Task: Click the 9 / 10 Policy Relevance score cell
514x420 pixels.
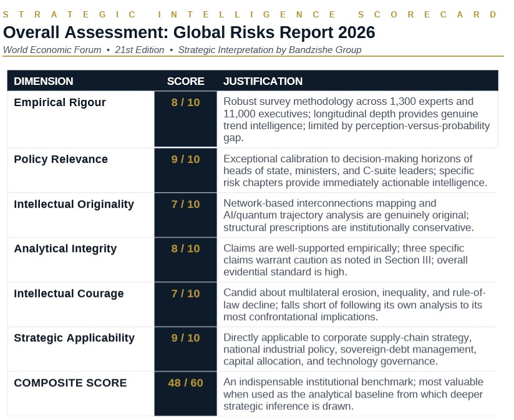Action: (x=185, y=160)
